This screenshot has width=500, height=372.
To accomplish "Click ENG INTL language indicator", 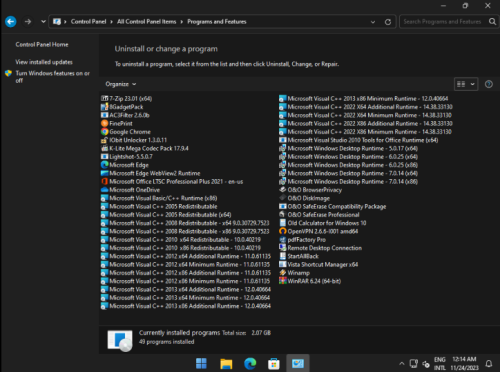I will click(440, 363).
